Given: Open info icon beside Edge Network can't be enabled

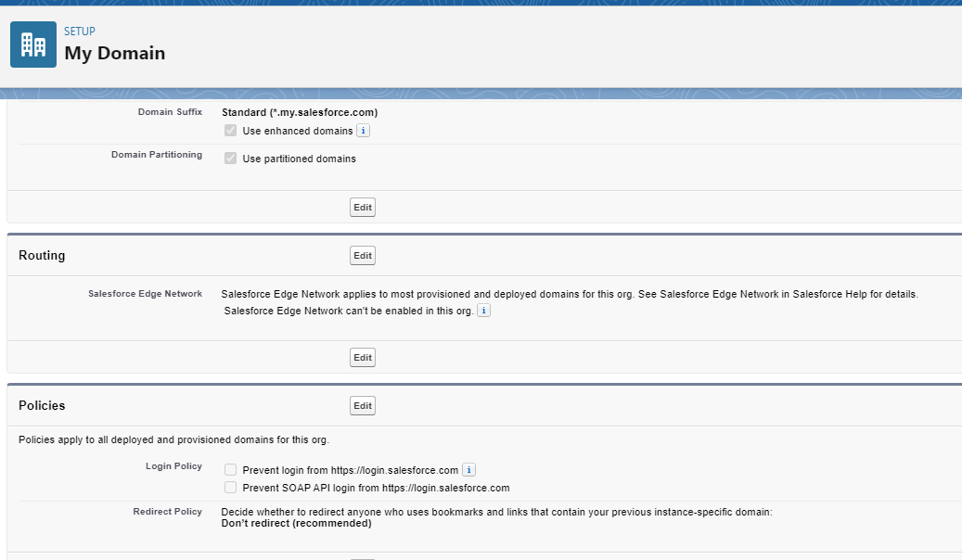Looking at the screenshot, I should tap(483, 311).
